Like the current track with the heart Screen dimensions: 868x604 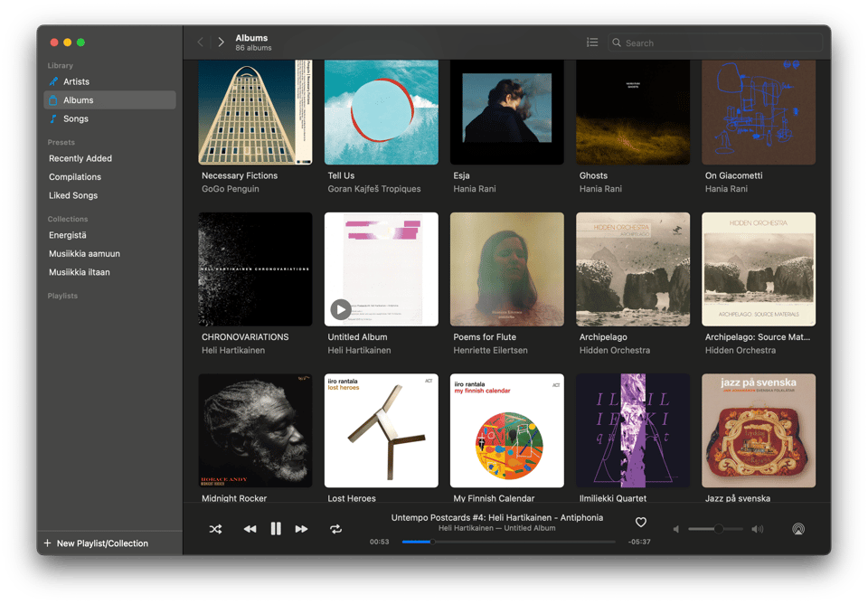(x=641, y=523)
